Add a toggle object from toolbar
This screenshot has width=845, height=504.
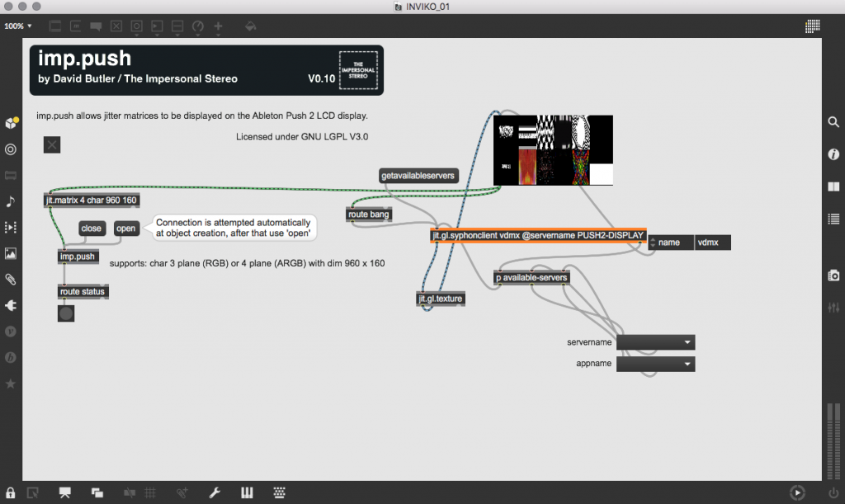116,26
